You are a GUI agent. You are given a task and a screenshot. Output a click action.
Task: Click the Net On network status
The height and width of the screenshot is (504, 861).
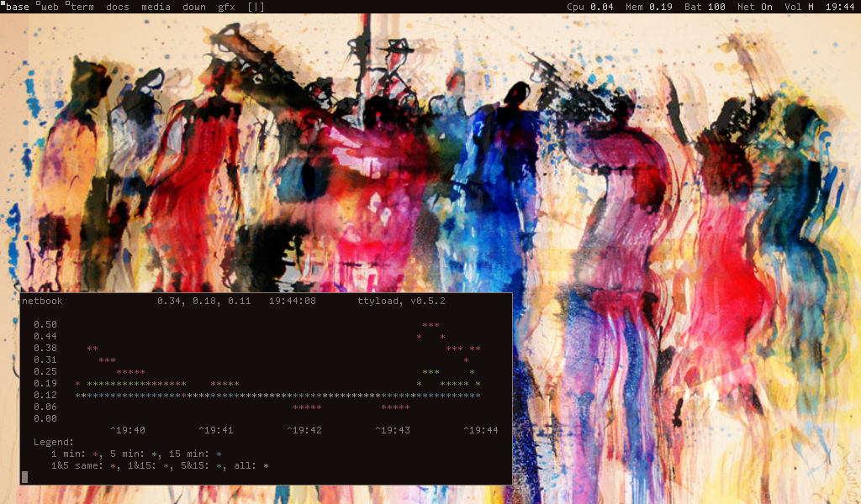pos(755,7)
